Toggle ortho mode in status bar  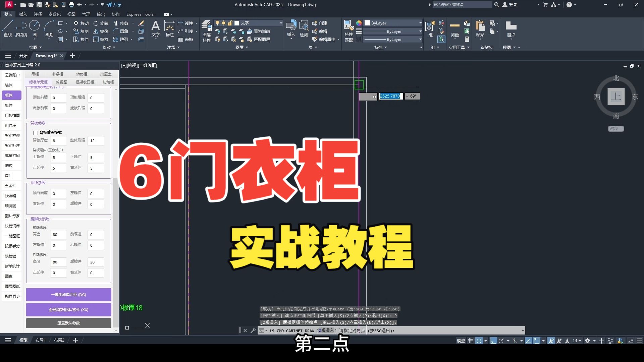coord(493,341)
